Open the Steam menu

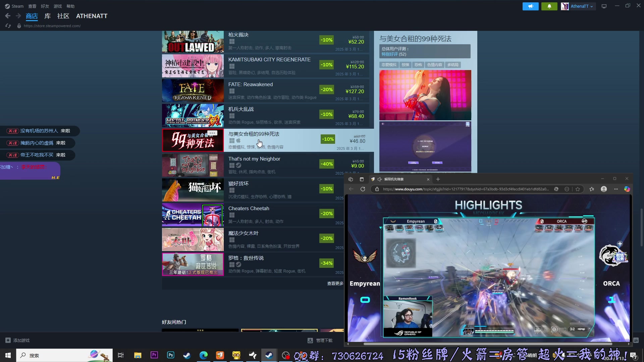14,6
